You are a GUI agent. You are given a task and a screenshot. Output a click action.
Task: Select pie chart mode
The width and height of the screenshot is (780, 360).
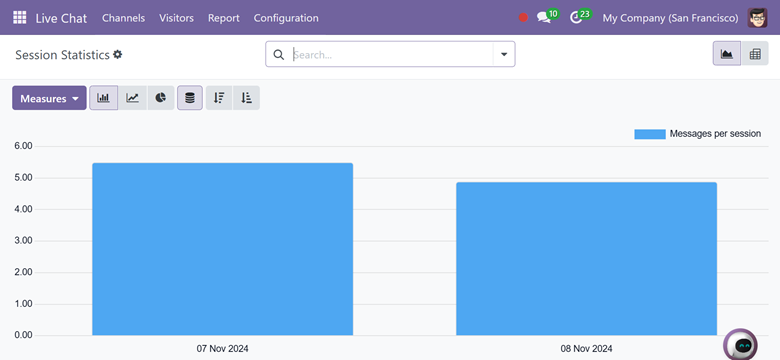[160, 98]
